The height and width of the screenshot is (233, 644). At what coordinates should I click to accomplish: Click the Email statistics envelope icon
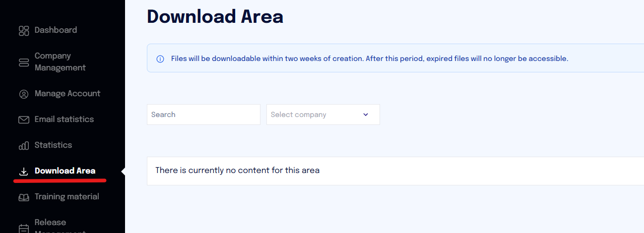[24, 120]
